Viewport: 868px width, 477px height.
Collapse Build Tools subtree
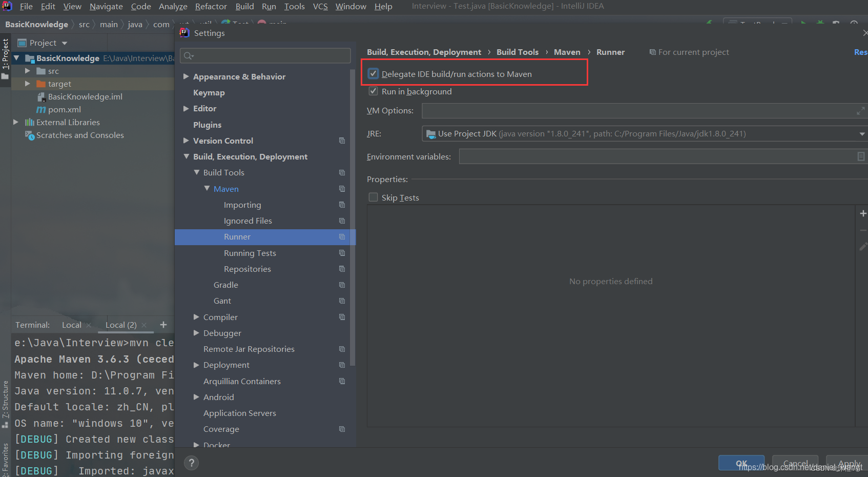(x=196, y=172)
